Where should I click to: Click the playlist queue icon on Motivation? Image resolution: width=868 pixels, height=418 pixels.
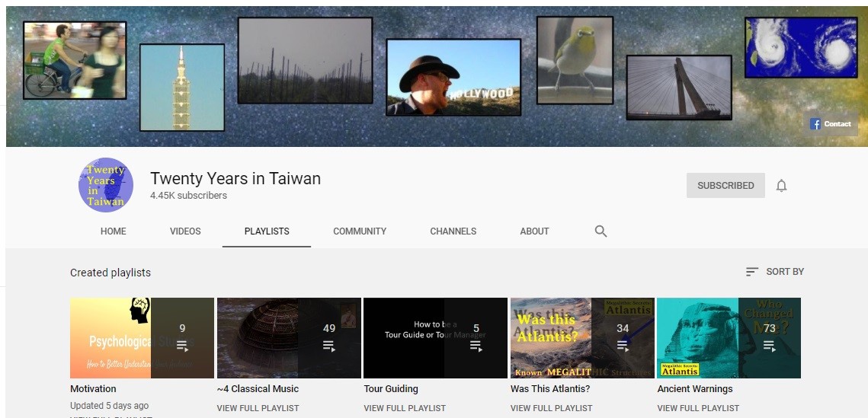point(182,346)
